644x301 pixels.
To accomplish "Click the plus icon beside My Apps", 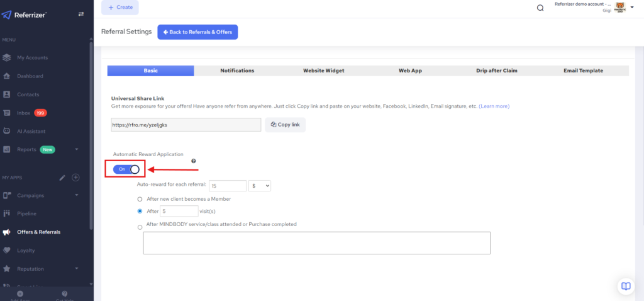I will [75, 178].
